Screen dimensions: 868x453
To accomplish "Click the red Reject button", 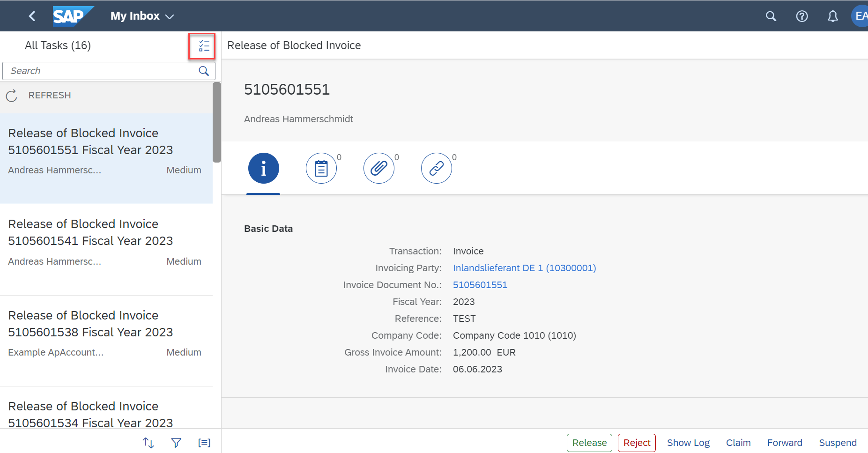I will pos(637,443).
